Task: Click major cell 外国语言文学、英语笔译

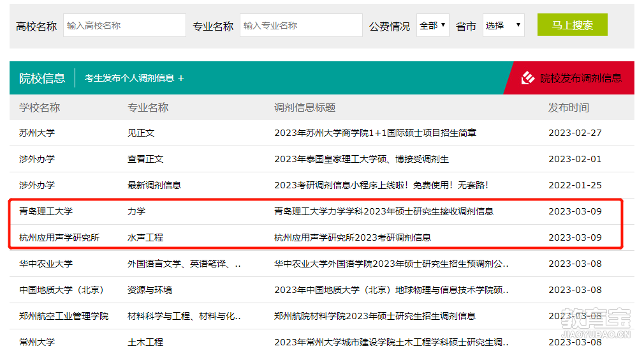Action: coord(184,264)
